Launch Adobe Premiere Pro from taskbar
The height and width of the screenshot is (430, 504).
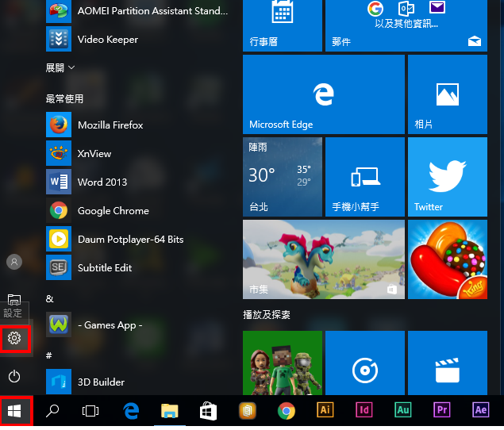point(442,409)
